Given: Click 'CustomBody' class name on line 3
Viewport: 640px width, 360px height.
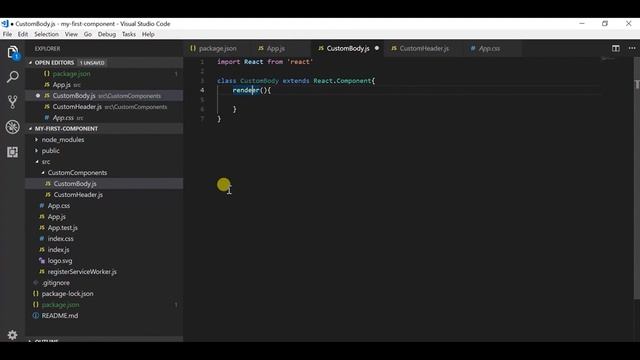Looking at the screenshot, I should pos(259,81).
